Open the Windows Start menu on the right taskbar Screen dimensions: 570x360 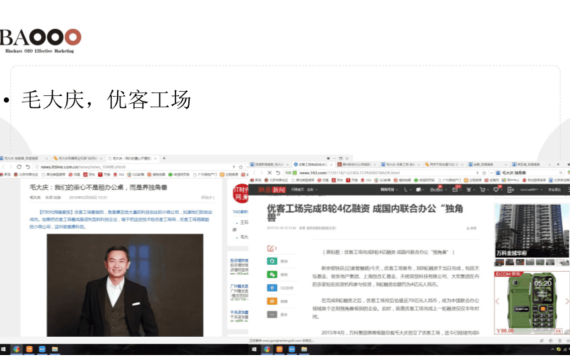coord(254,349)
